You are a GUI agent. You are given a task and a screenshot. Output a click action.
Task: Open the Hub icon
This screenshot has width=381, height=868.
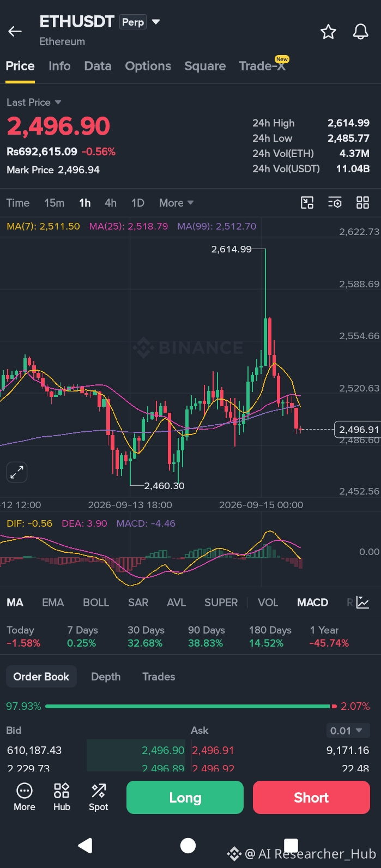click(x=62, y=797)
